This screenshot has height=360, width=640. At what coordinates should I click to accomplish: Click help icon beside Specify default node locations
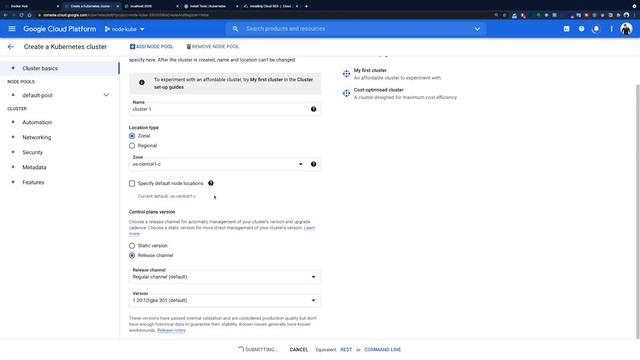coord(211,183)
